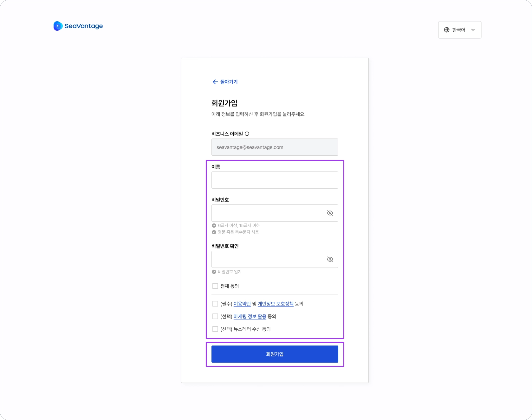Toggle password visibility in 비밀번호 field
Viewport: 532px width, 420px height.
point(330,213)
